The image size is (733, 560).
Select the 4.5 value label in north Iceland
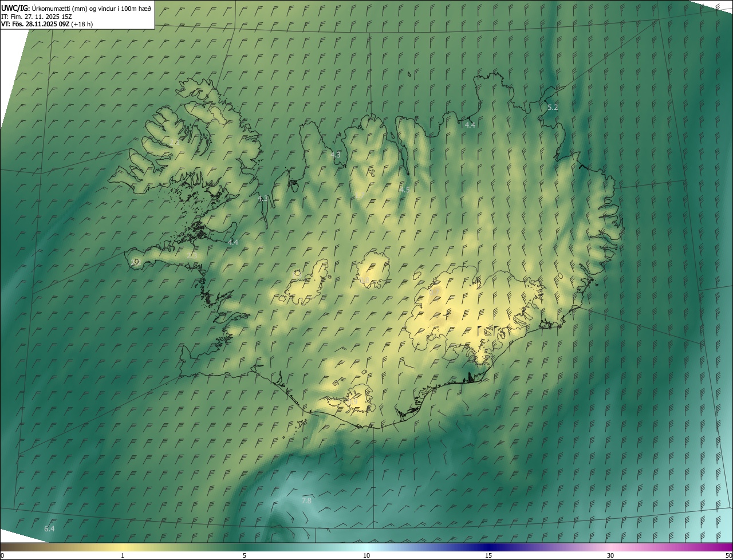pyautogui.click(x=405, y=190)
